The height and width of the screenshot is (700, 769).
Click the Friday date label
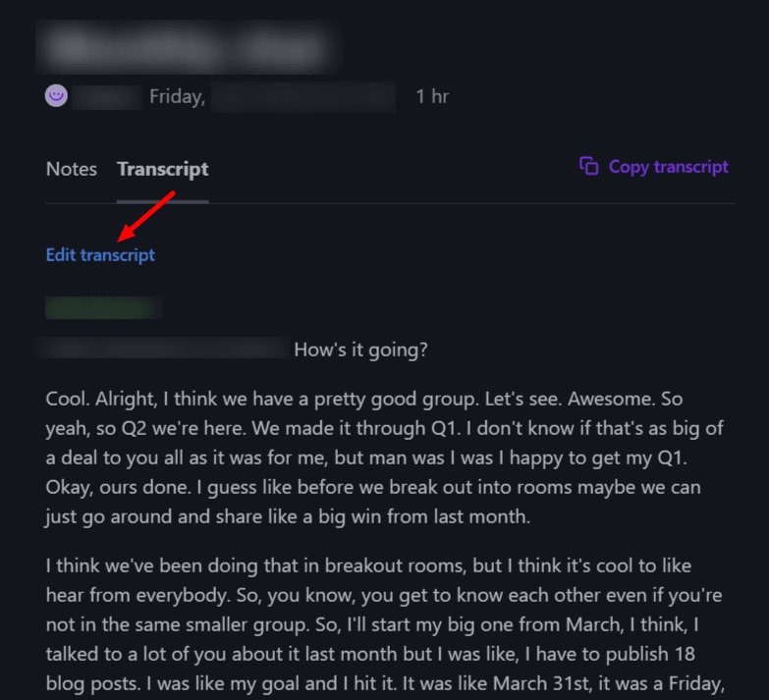[x=177, y=96]
